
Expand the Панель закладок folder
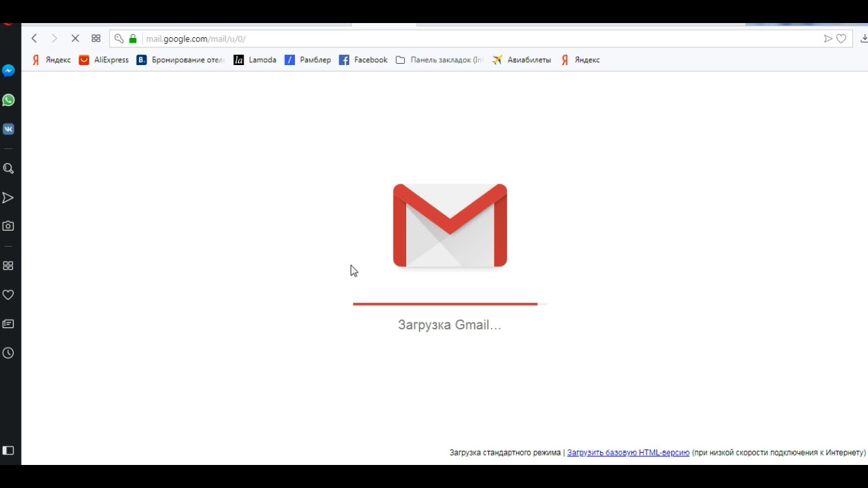(x=439, y=60)
